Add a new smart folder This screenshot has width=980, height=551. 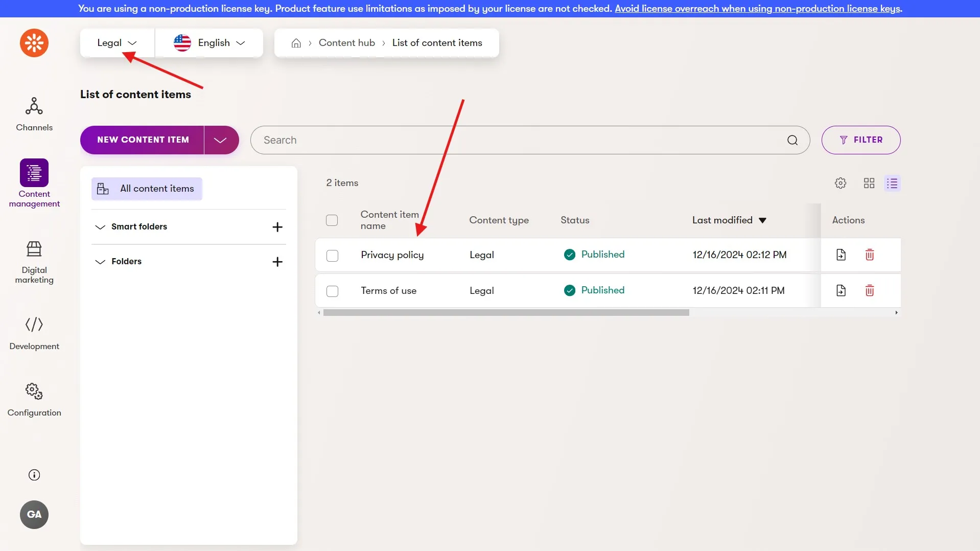(x=277, y=227)
